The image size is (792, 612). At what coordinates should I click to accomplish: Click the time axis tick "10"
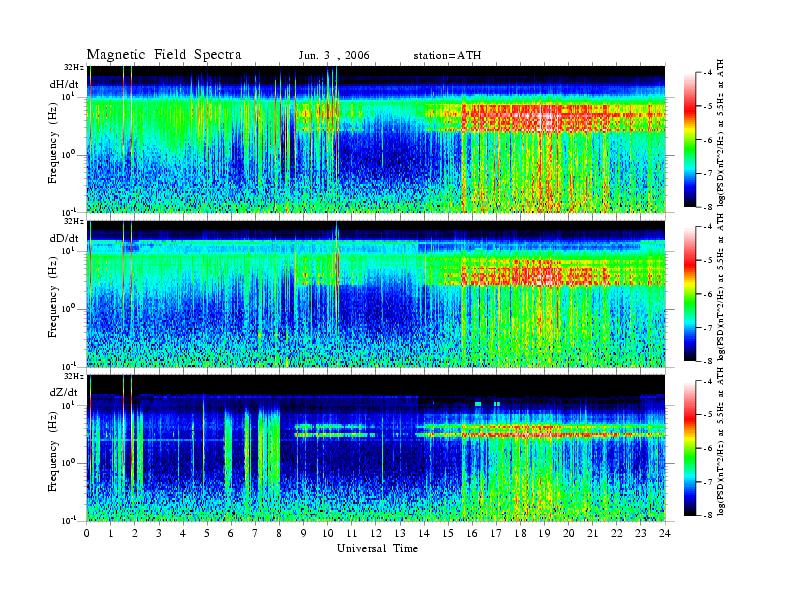(x=328, y=533)
